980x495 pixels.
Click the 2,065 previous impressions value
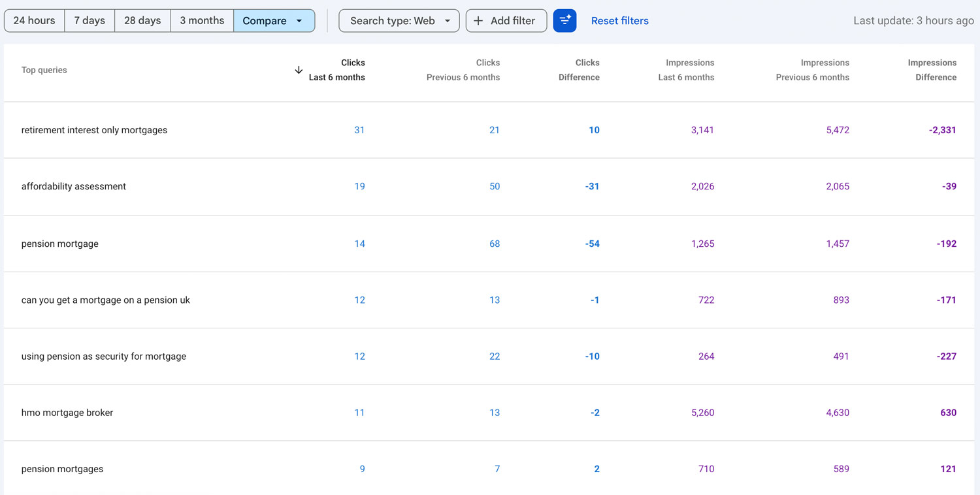838,186
